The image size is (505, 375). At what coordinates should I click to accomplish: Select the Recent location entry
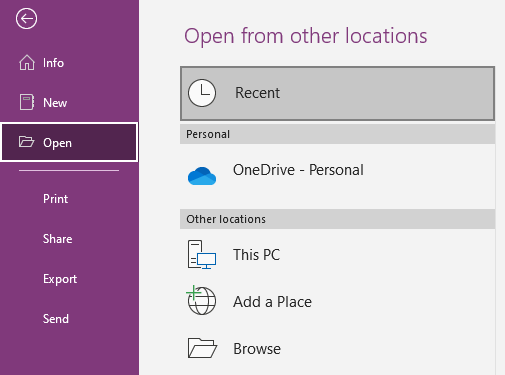point(337,93)
